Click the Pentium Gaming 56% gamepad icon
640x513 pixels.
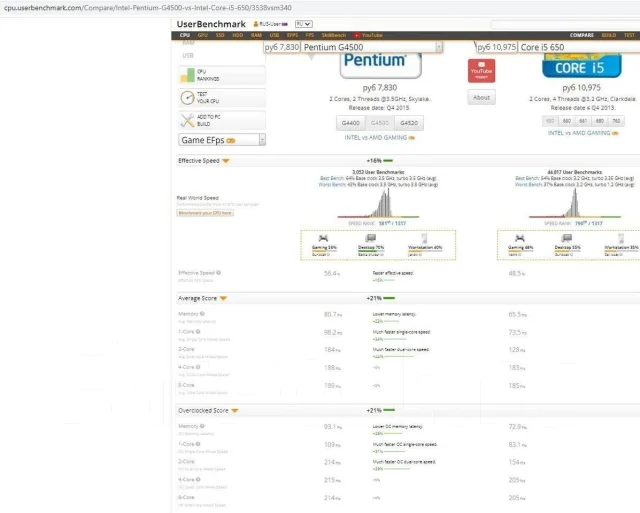[323, 238]
